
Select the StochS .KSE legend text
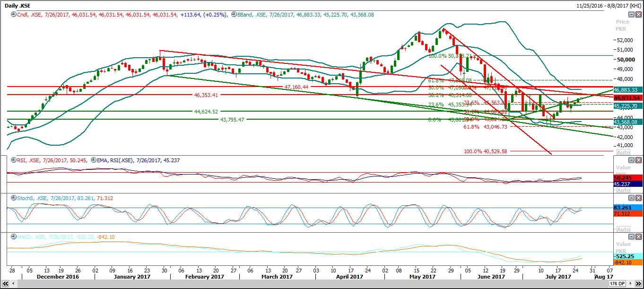click(x=65, y=198)
